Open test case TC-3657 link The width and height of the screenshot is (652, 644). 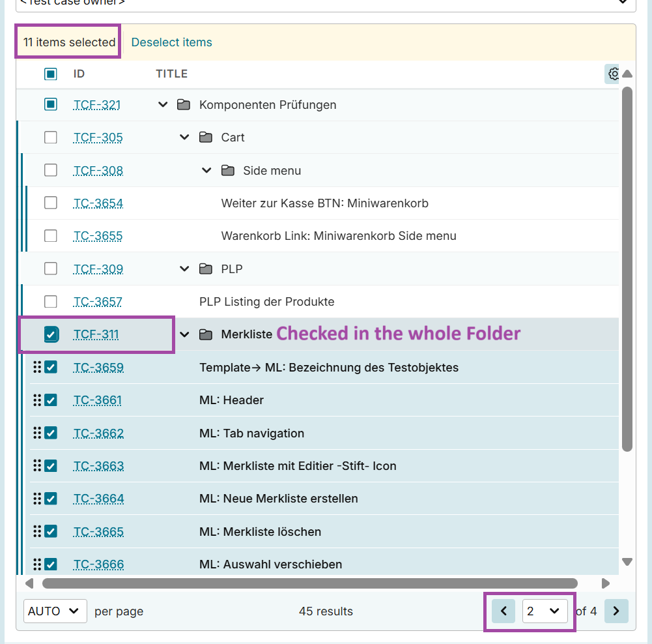[x=98, y=301]
